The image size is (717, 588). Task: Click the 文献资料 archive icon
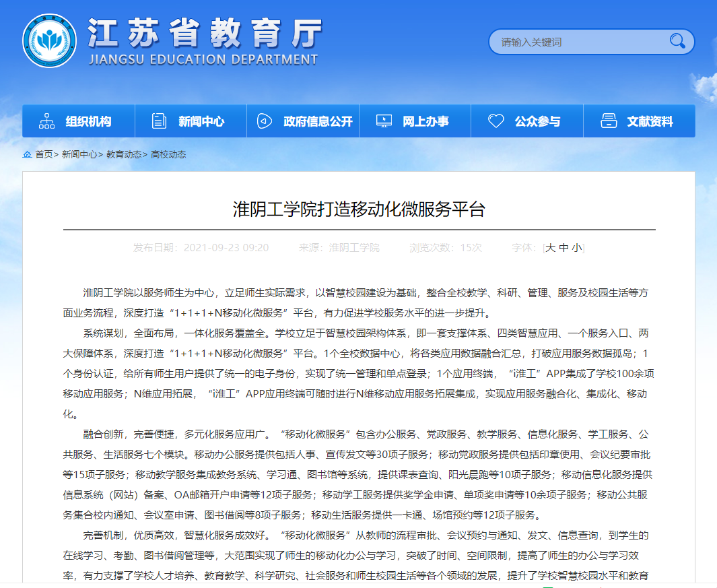pyautogui.click(x=609, y=121)
